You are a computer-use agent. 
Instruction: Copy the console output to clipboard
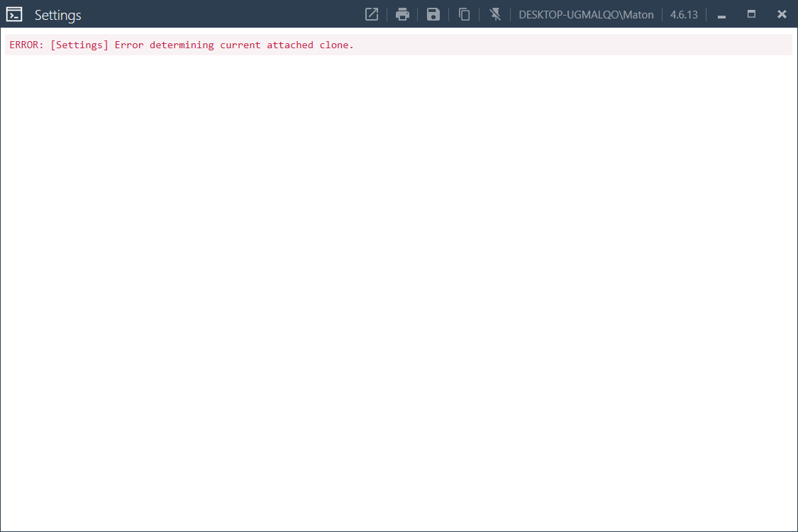[464, 14]
